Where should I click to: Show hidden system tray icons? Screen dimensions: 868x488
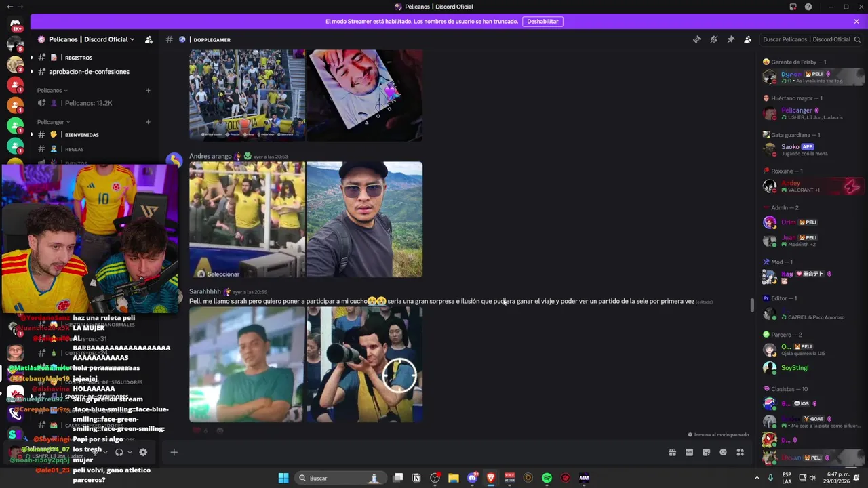(x=757, y=478)
